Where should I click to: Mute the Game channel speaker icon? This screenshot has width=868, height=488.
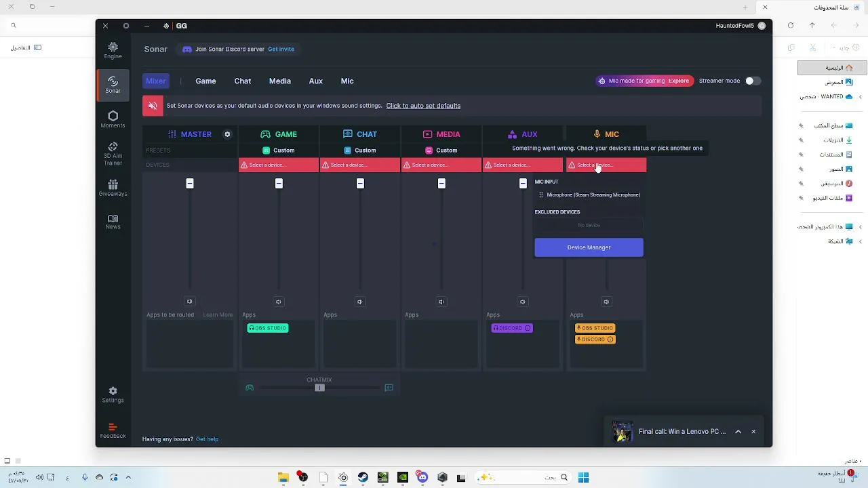pos(279,302)
